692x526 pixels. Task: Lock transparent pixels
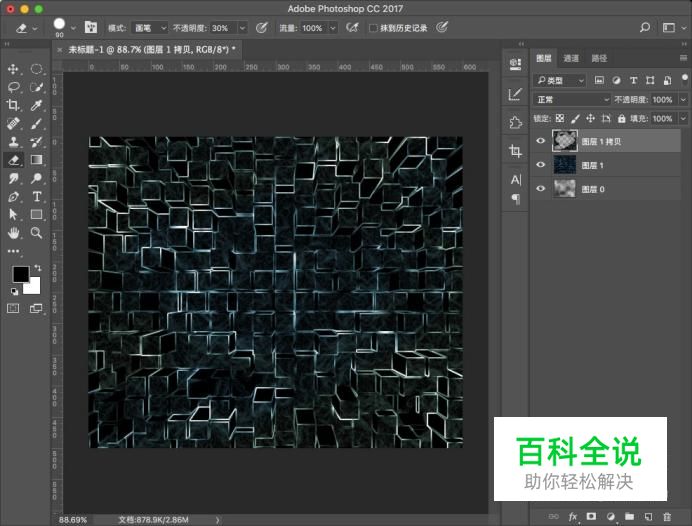(560, 118)
